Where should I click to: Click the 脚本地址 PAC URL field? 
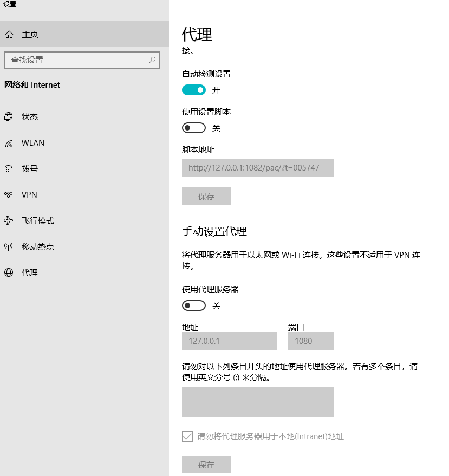pyautogui.click(x=258, y=168)
